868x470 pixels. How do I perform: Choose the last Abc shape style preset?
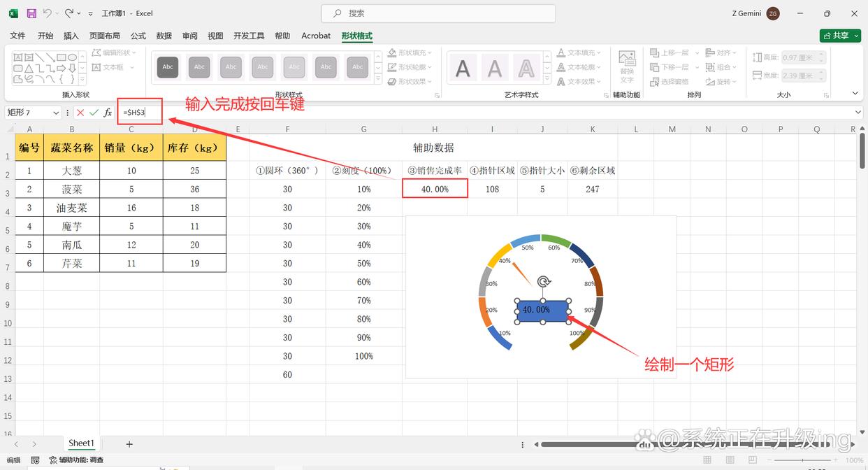pyautogui.click(x=357, y=67)
